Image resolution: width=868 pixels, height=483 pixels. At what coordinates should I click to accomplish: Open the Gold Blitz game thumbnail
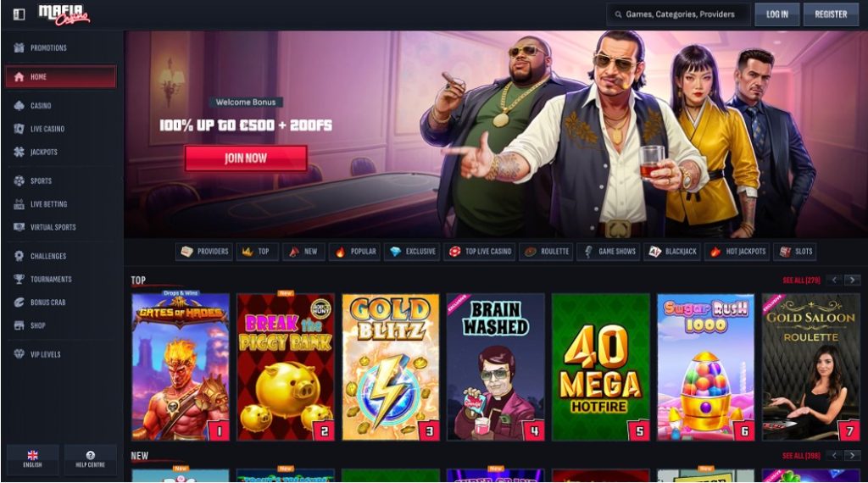pos(391,367)
